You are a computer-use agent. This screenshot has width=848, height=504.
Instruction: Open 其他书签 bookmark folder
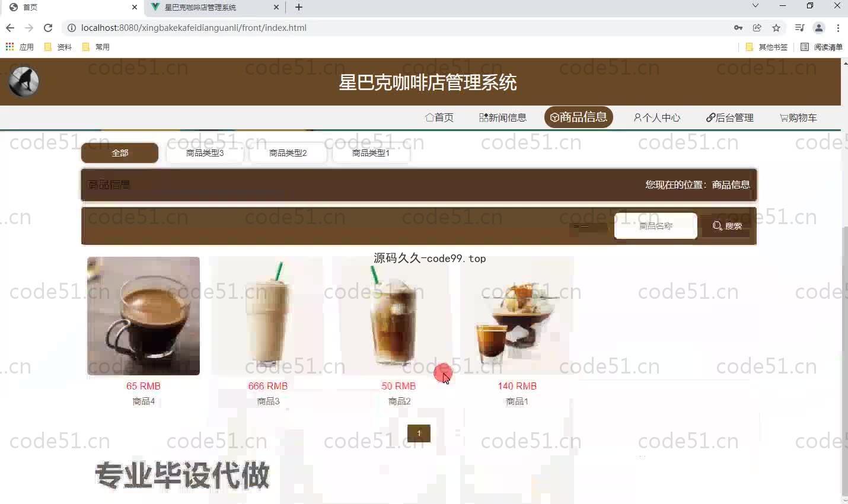click(767, 47)
